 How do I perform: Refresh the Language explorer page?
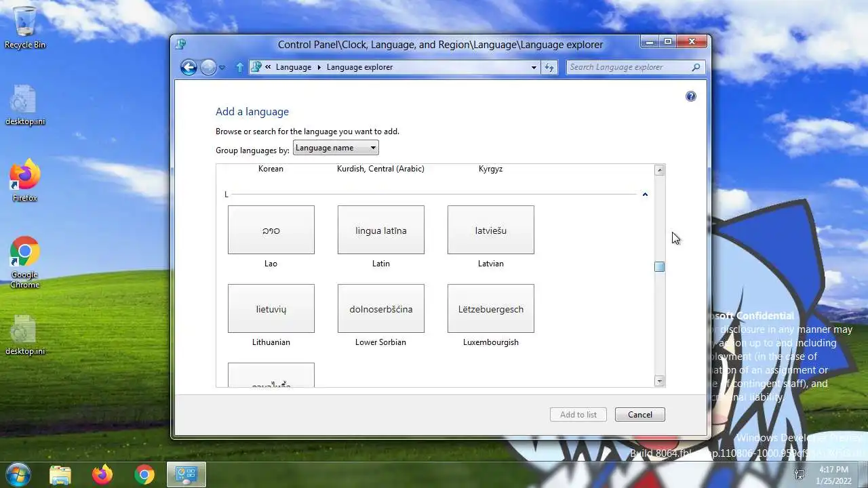coord(549,67)
